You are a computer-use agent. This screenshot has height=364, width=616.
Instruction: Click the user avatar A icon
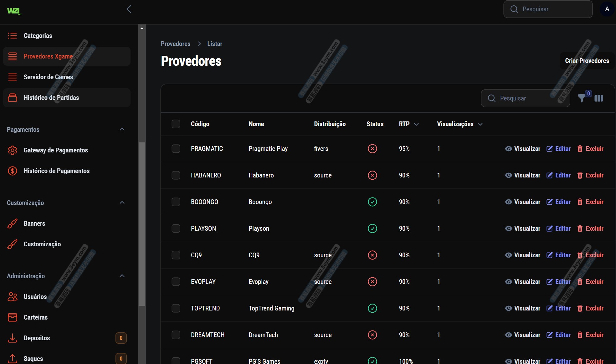607,9
